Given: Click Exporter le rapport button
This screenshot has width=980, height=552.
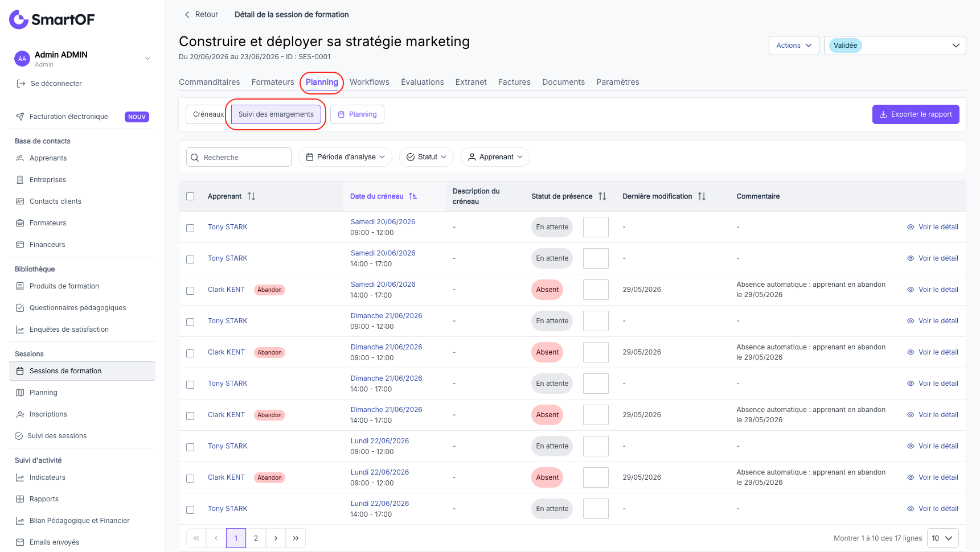Looking at the screenshot, I should point(916,114).
